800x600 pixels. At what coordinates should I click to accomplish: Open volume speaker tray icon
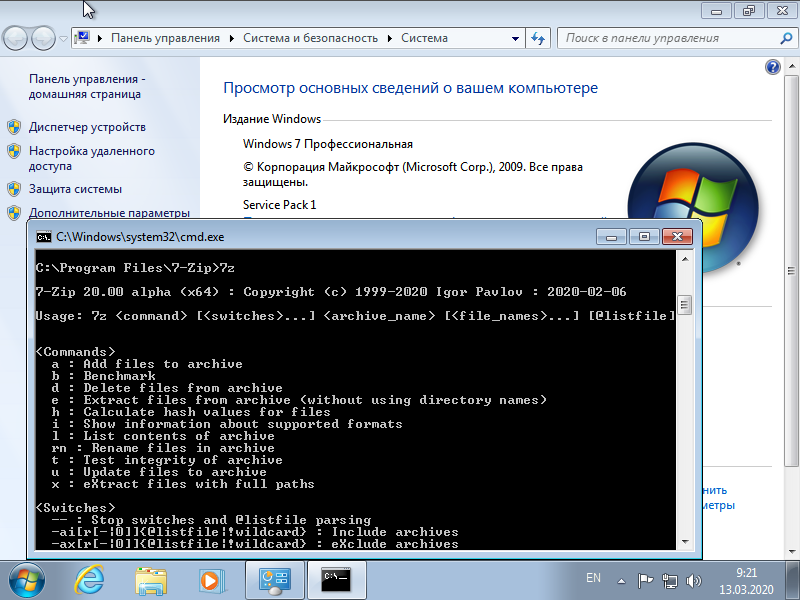pyautogui.click(x=694, y=581)
